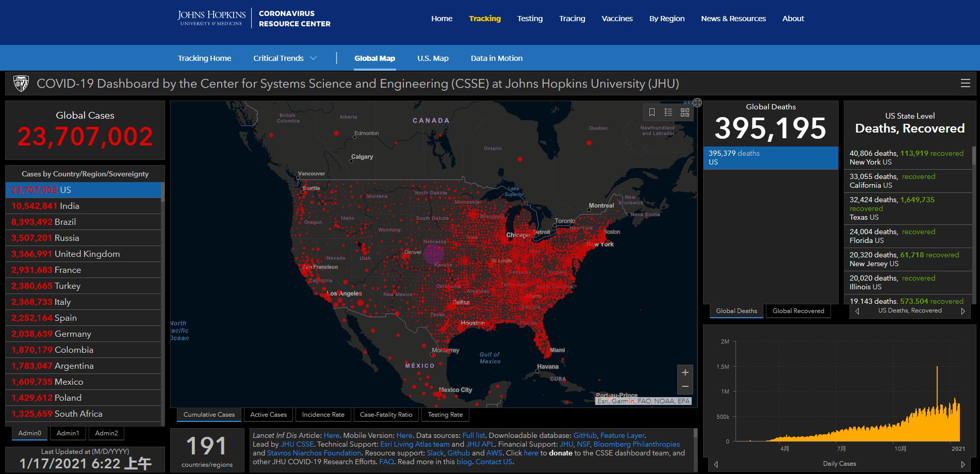Go to the Testing section
Viewport: 980px width, 474px height.
point(530,19)
